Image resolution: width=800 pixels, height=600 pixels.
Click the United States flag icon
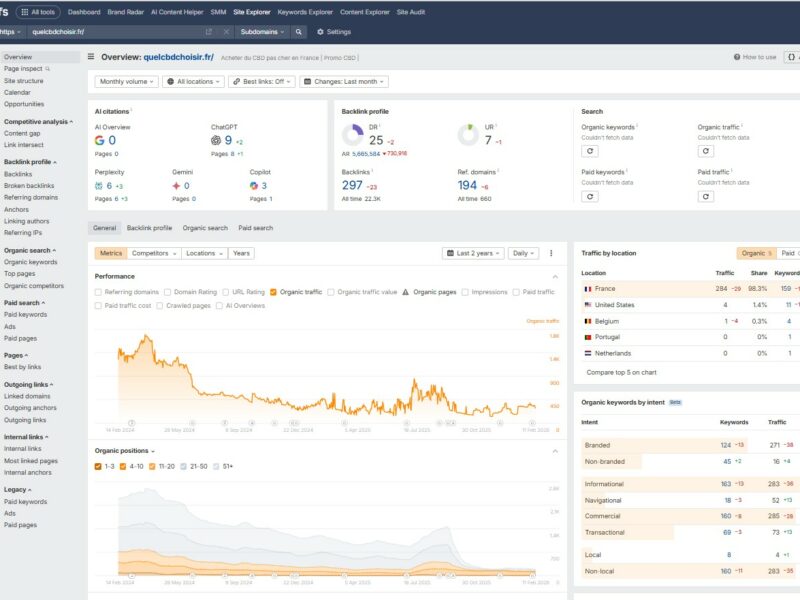(588, 305)
